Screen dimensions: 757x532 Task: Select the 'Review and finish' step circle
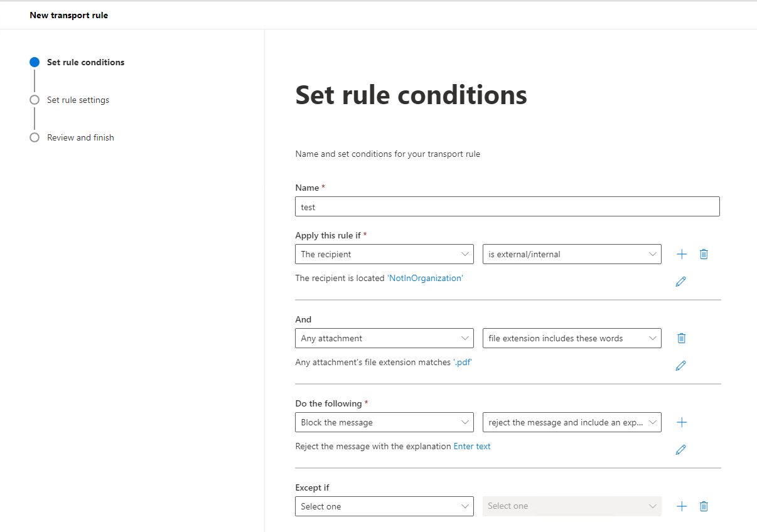[35, 137]
